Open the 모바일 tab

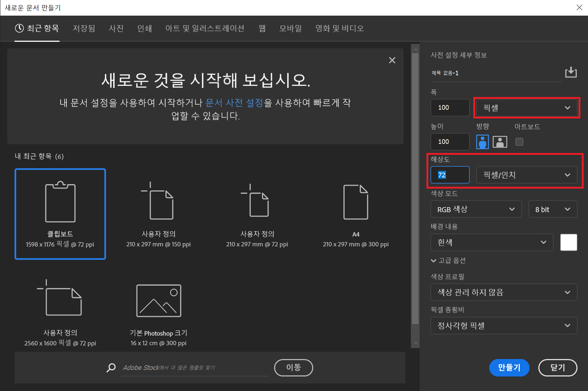pos(290,28)
